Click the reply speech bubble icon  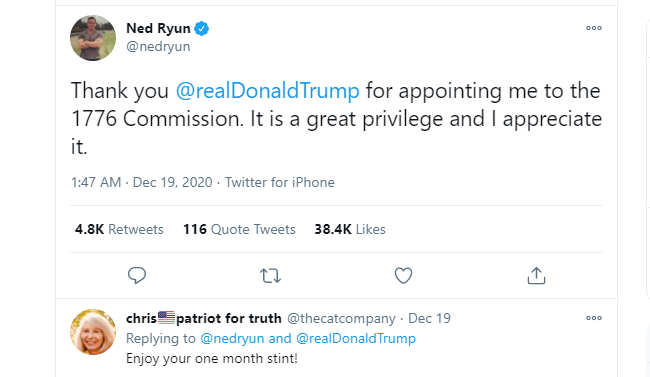tap(137, 275)
